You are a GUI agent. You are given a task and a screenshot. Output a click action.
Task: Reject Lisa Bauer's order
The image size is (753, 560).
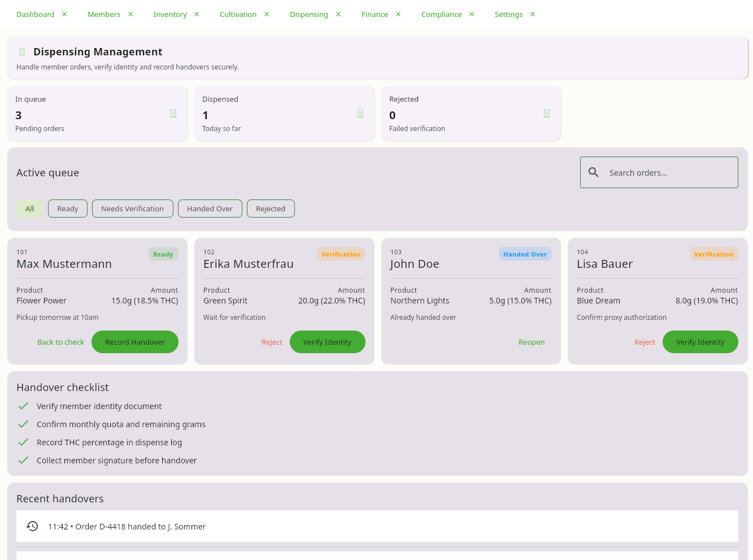tap(645, 342)
